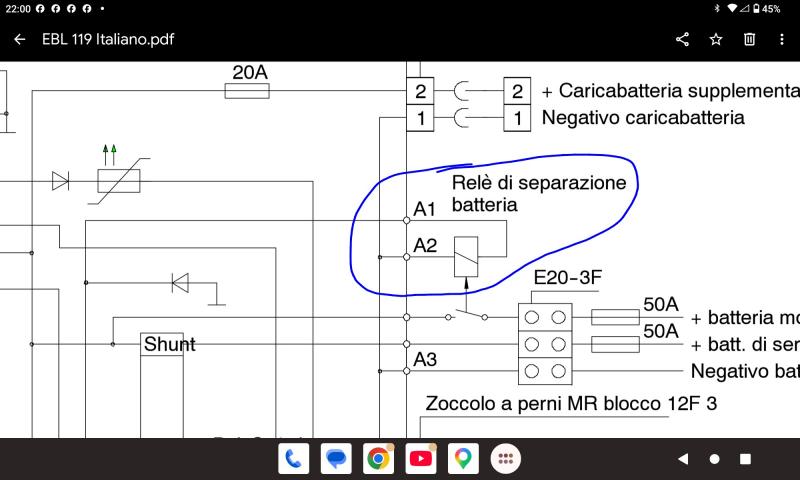Share the EBL 119 Italiano PDF
Screen dimensions: 800x480
[x=682, y=39]
